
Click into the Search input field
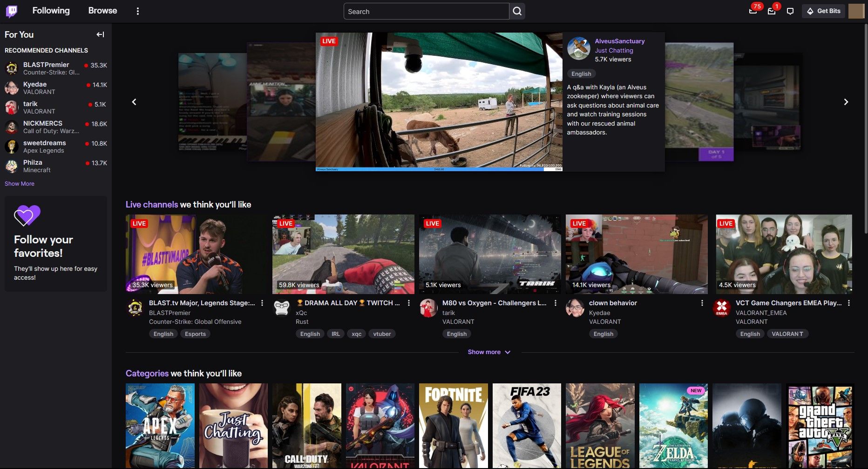pyautogui.click(x=426, y=12)
